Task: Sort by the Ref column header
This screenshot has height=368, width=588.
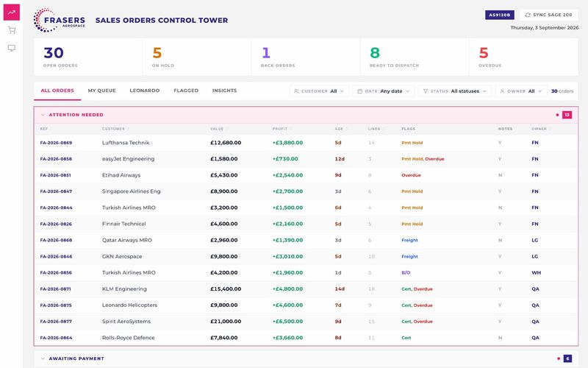Action: pyautogui.click(x=45, y=129)
